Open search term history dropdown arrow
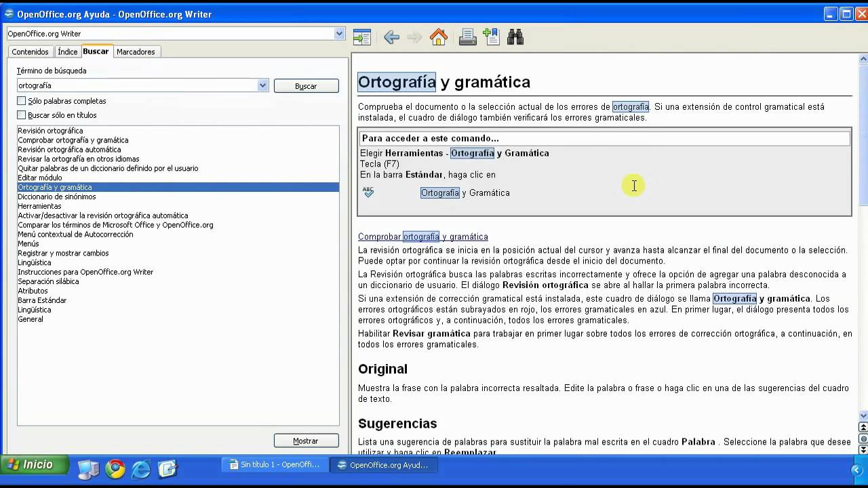This screenshot has height=488, width=868. point(263,85)
